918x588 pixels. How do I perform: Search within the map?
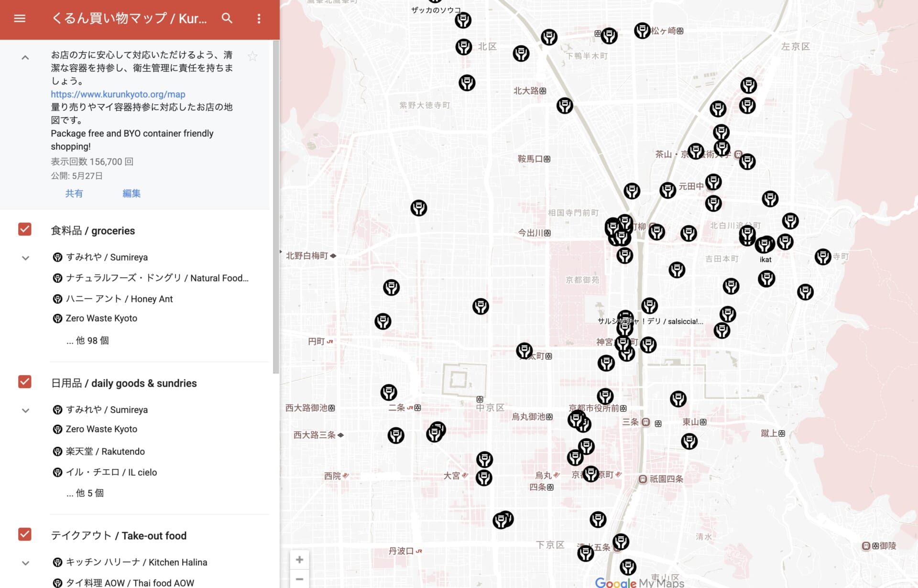click(x=227, y=19)
